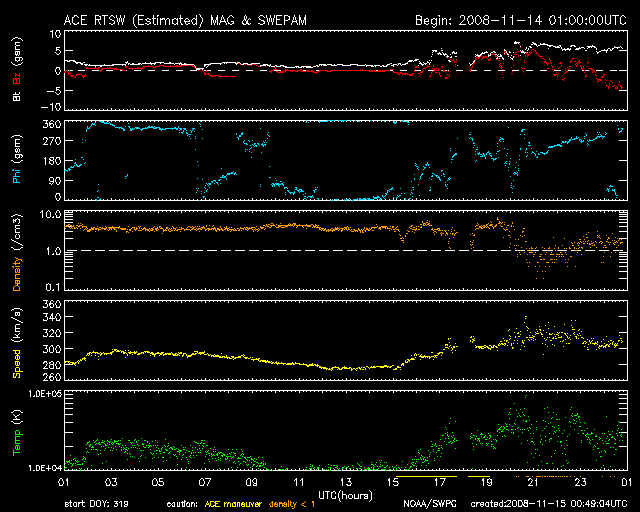
Task: Click the '360' tick on the Phi axis
Action: [52, 124]
